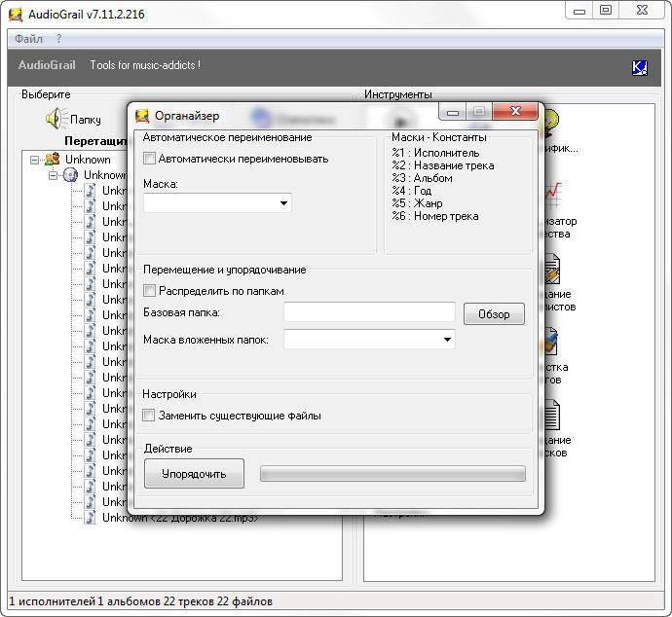Viewport: 672px width, 617px height.
Task: Click the music note icon of track 22
Action: coord(90,517)
